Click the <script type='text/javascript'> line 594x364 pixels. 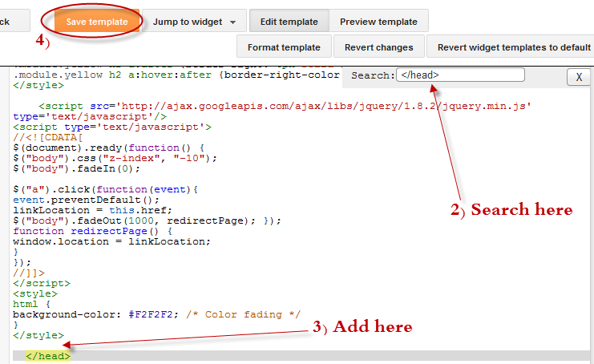coord(112,127)
